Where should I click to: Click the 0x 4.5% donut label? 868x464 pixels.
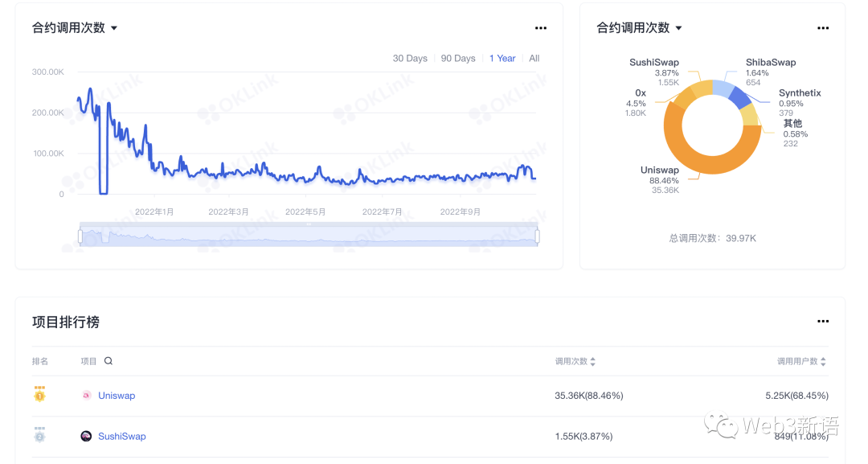(x=636, y=103)
